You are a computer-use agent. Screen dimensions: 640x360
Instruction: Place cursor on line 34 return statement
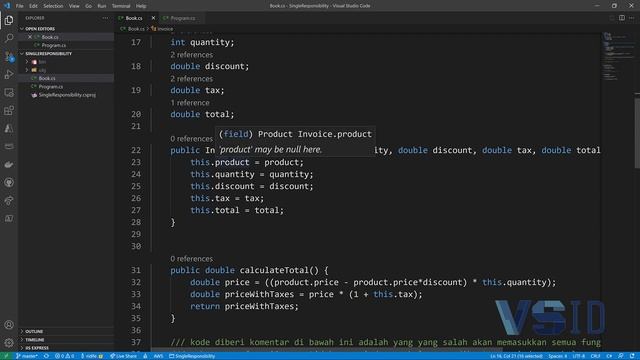(244, 307)
